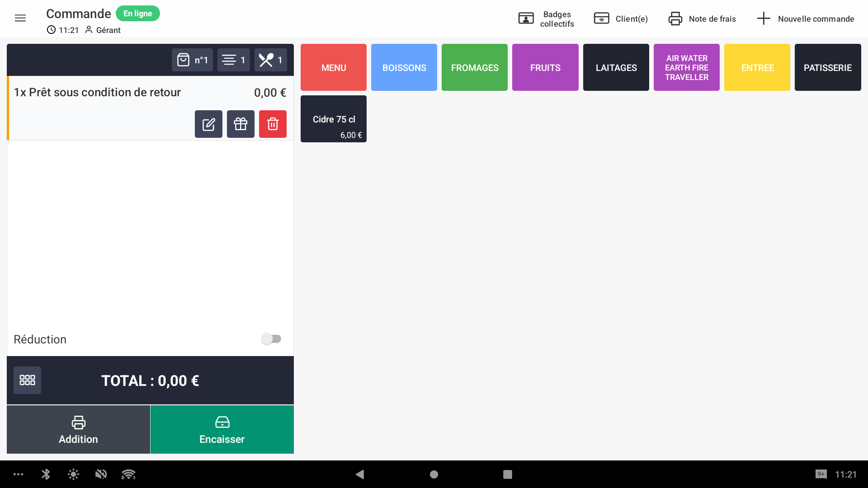Toggle Bluetooth in the status bar
This screenshot has width=868, height=488.
click(x=45, y=474)
